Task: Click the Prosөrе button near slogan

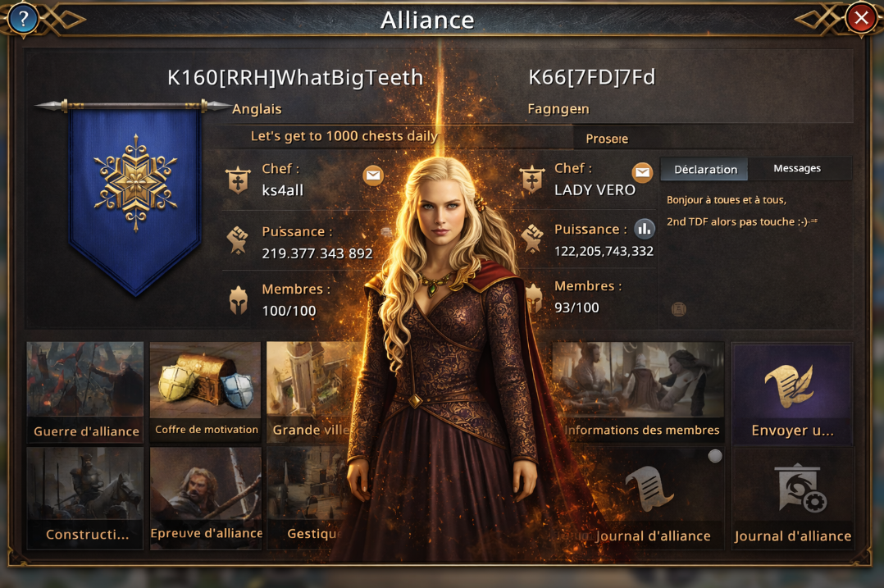Action: click(607, 138)
